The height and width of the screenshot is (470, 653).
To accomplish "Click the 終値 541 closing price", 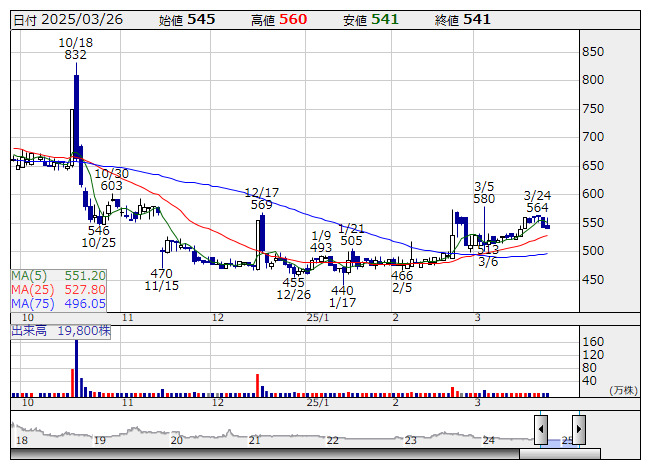I will [463, 20].
